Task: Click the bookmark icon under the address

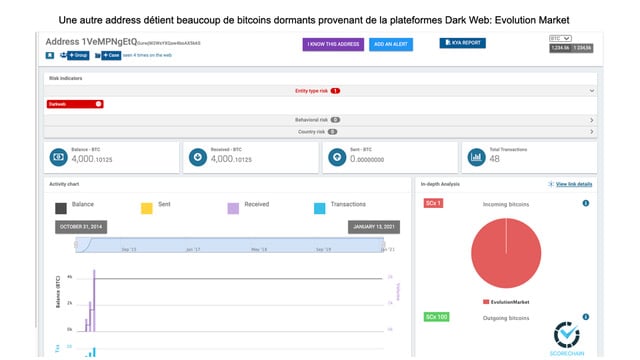Action: click(50, 55)
